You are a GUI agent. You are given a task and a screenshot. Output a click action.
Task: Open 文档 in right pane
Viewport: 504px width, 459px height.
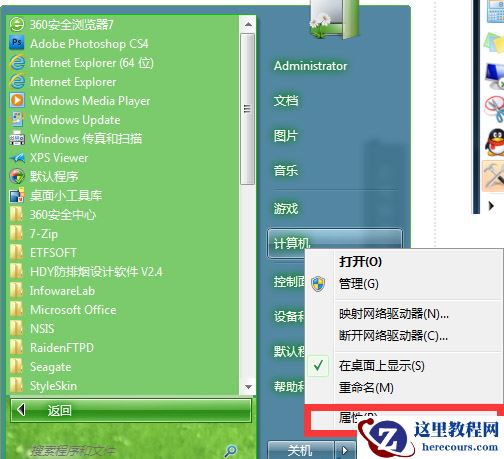coord(286,101)
